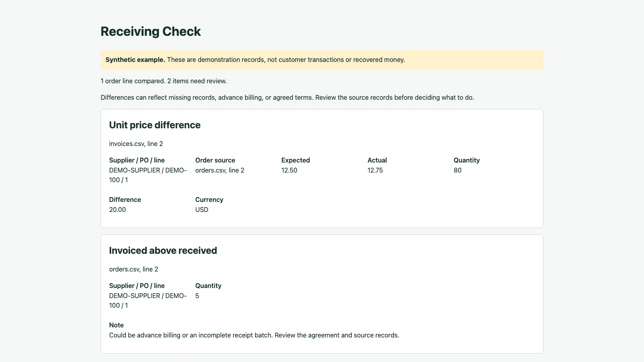Click DEMO-SUPPLIER value in Invoiced above received card
The image size is (644, 362).
pos(148,300)
